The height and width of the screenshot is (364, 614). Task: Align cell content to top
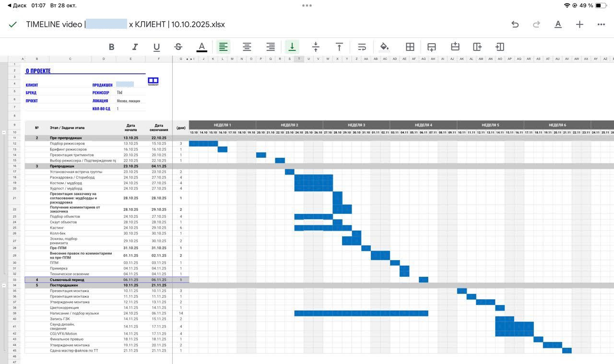339,47
